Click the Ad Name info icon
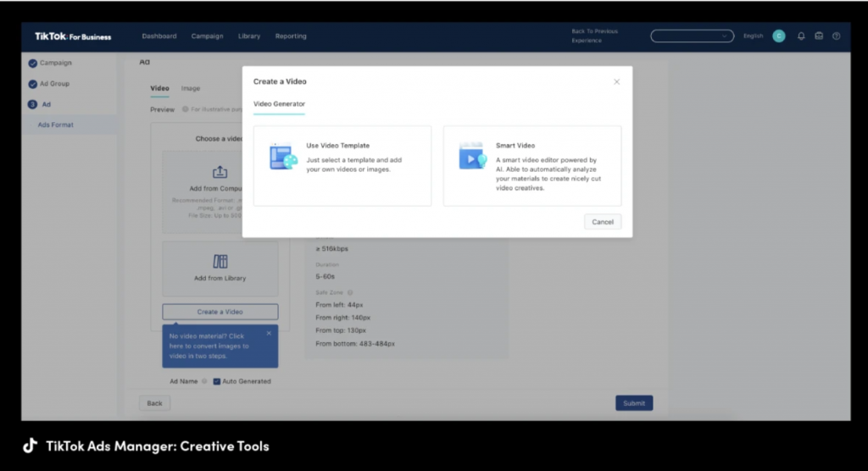Image resolution: width=868 pixels, height=471 pixels. point(204,381)
